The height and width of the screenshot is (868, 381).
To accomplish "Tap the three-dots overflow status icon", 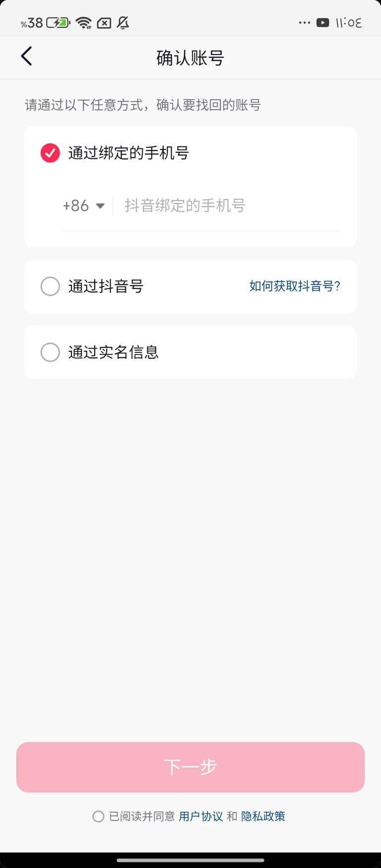I will point(305,23).
